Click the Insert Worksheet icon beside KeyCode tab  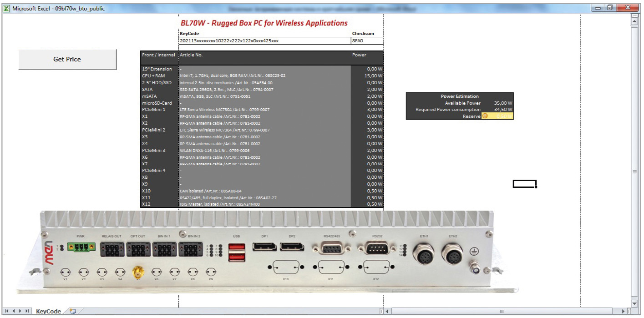[x=72, y=311]
